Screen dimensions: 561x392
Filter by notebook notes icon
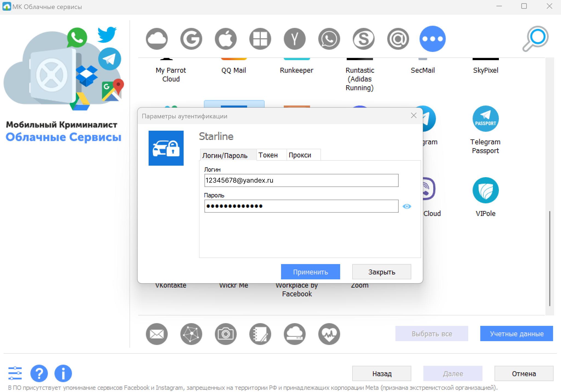pos(260,334)
